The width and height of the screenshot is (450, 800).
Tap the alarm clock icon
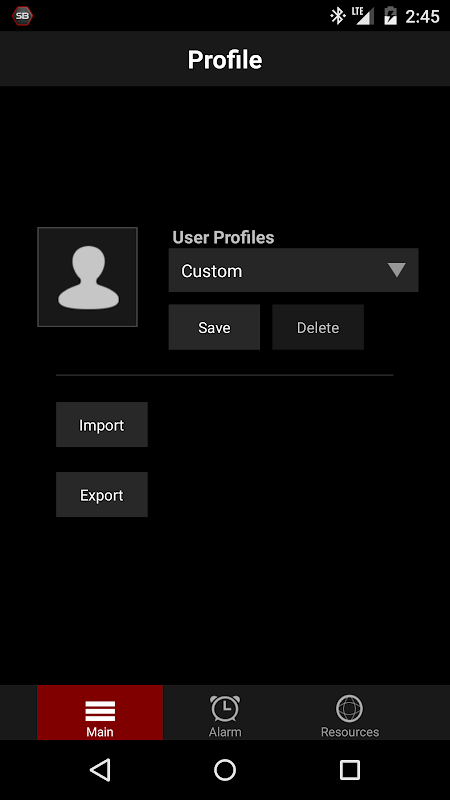(225, 708)
